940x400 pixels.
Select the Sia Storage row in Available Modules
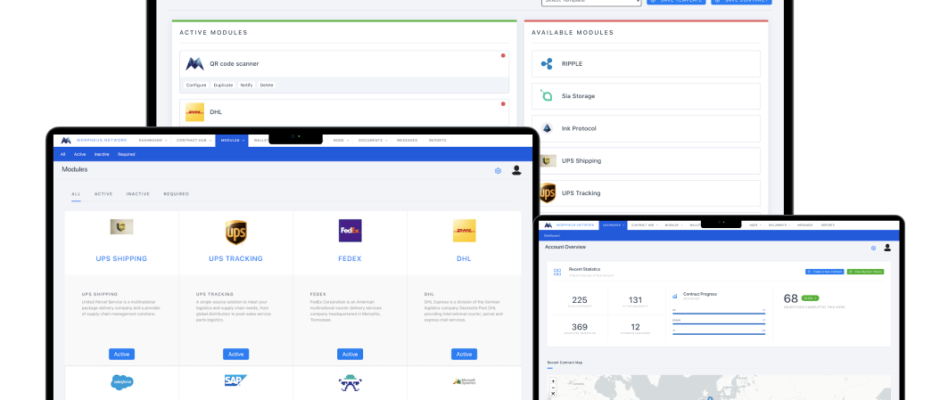(x=646, y=96)
